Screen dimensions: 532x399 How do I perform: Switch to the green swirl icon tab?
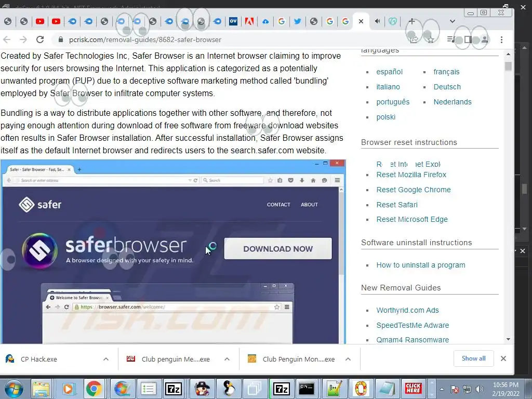click(x=393, y=21)
